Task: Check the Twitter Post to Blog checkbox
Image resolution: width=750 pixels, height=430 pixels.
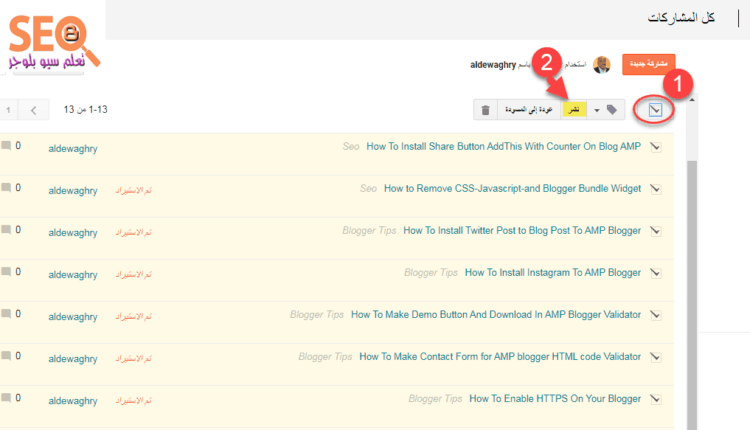Action: tap(656, 231)
